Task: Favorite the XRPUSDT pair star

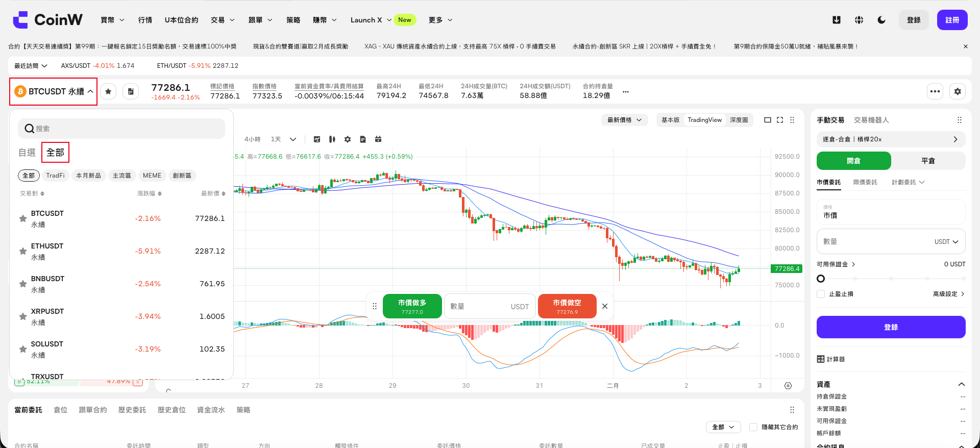Action: [x=23, y=316]
